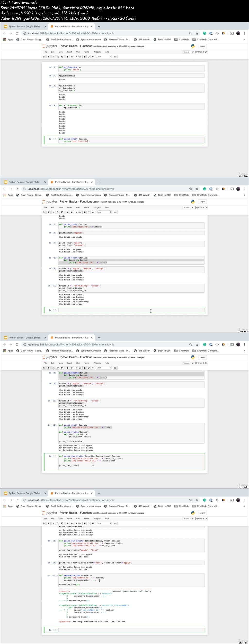Click Apps grid shortcut in first frame bookmarks
This screenshot has height=644, width=249.
pyautogui.click(x=8, y=39)
